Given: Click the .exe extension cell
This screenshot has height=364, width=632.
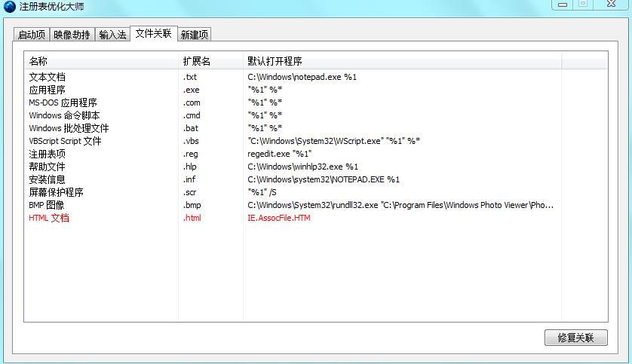Looking at the screenshot, I should point(191,90).
